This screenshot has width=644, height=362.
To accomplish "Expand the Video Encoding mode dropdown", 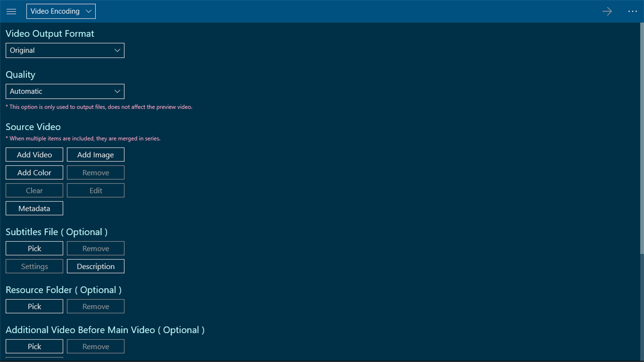I will [x=61, y=12].
